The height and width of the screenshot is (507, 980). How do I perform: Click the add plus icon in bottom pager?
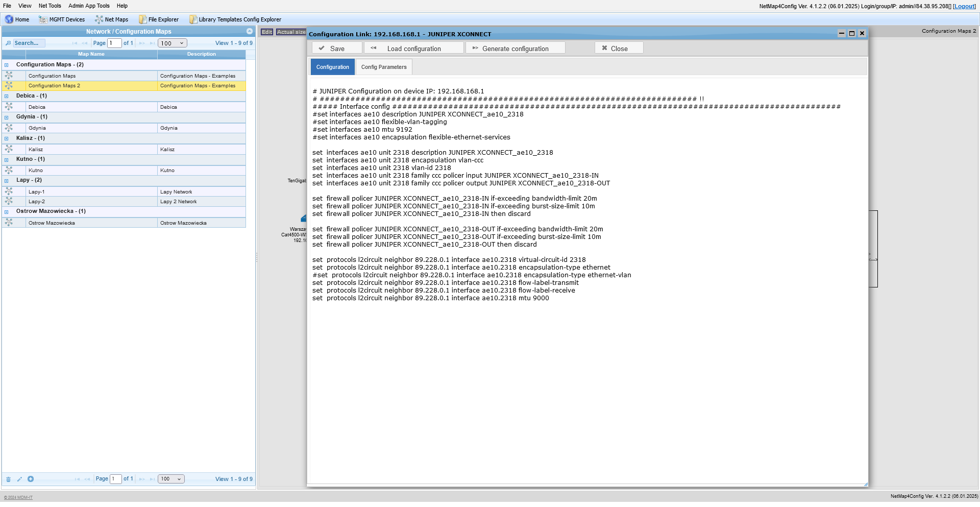pyautogui.click(x=31, y=479)
